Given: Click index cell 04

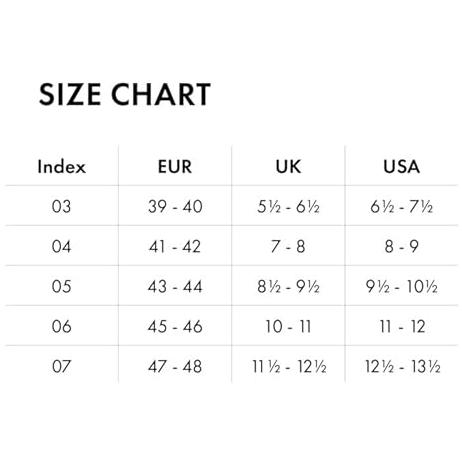Looking at the screenshot, I should [62, 246].
